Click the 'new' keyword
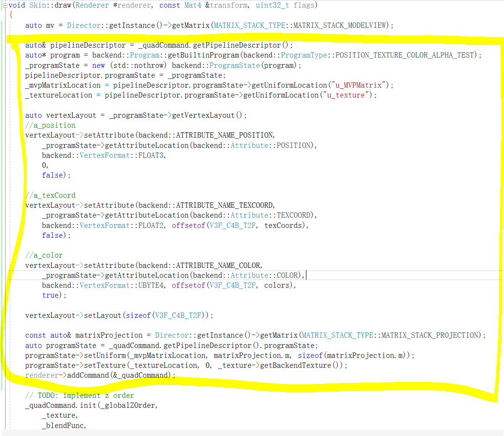 tap(98, 66)
